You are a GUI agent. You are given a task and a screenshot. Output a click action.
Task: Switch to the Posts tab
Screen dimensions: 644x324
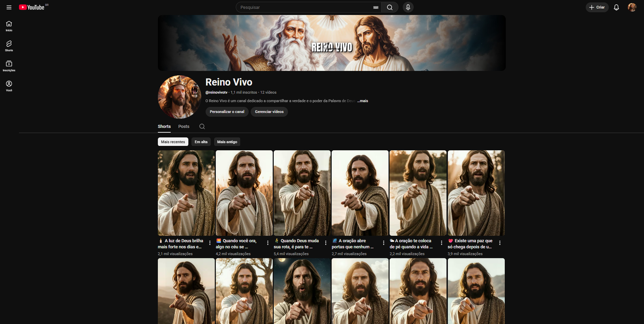tap(184, 127)
